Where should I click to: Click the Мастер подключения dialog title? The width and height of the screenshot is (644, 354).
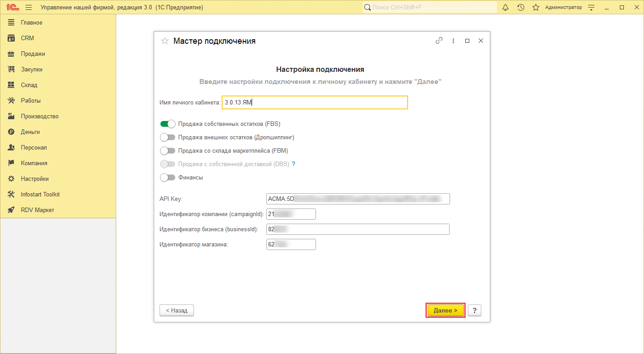tap(215, 41)
